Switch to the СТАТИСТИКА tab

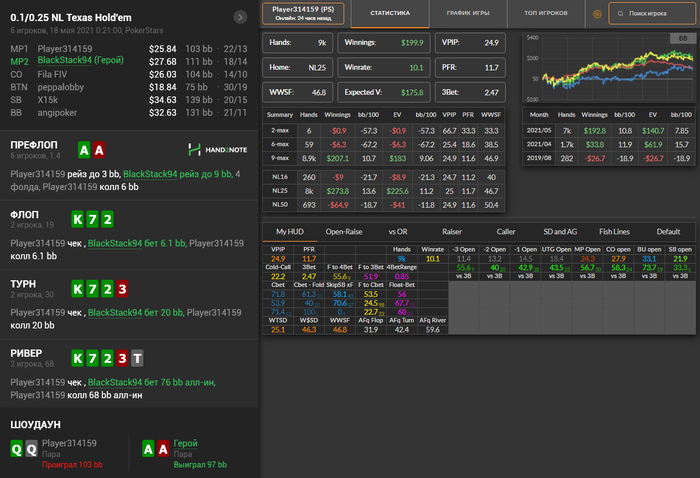(x=390, y=13)
